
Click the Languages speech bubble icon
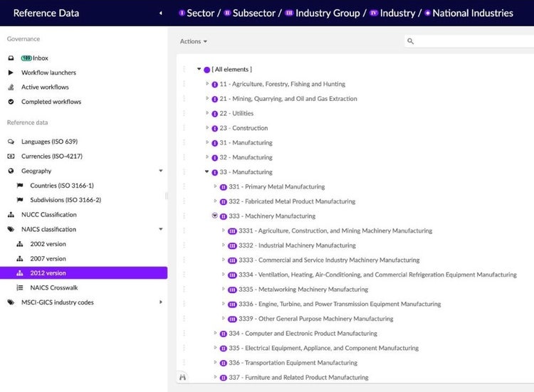click(11, 142)
